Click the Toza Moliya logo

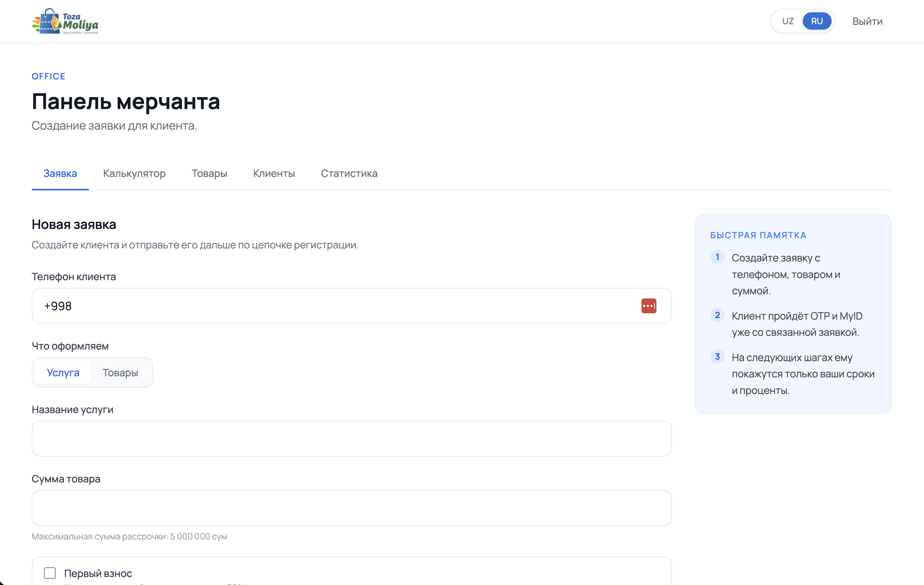coord(65,21)
